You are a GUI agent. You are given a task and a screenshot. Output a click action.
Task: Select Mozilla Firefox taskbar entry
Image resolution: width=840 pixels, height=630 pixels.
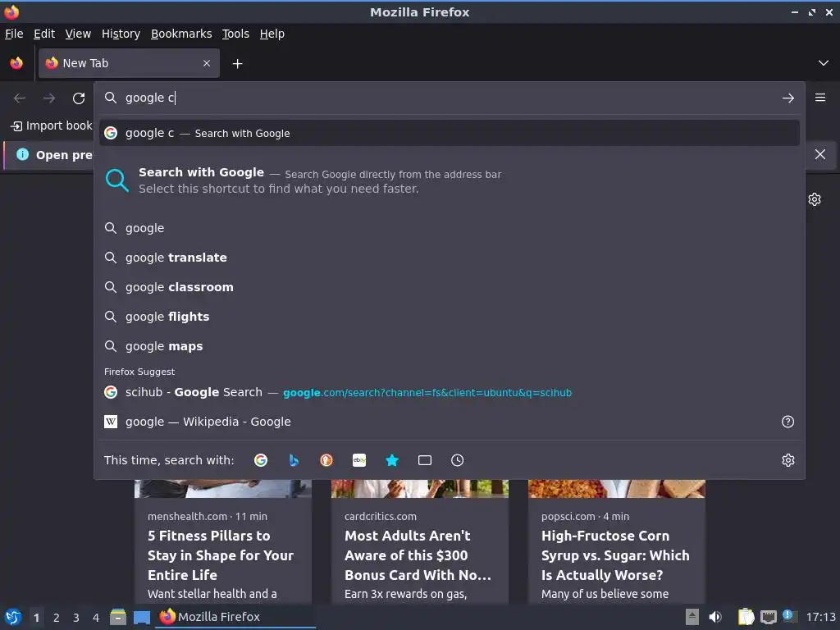[235, 617]
